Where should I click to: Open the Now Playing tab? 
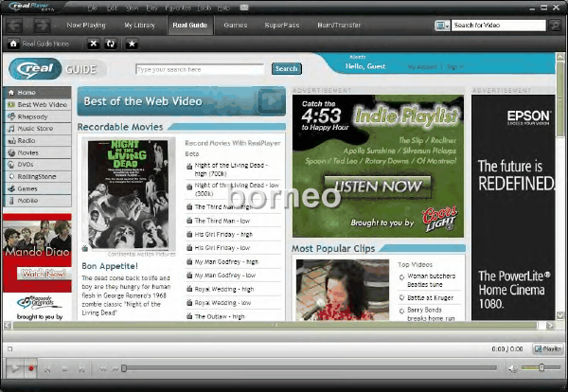click(86, 25)
